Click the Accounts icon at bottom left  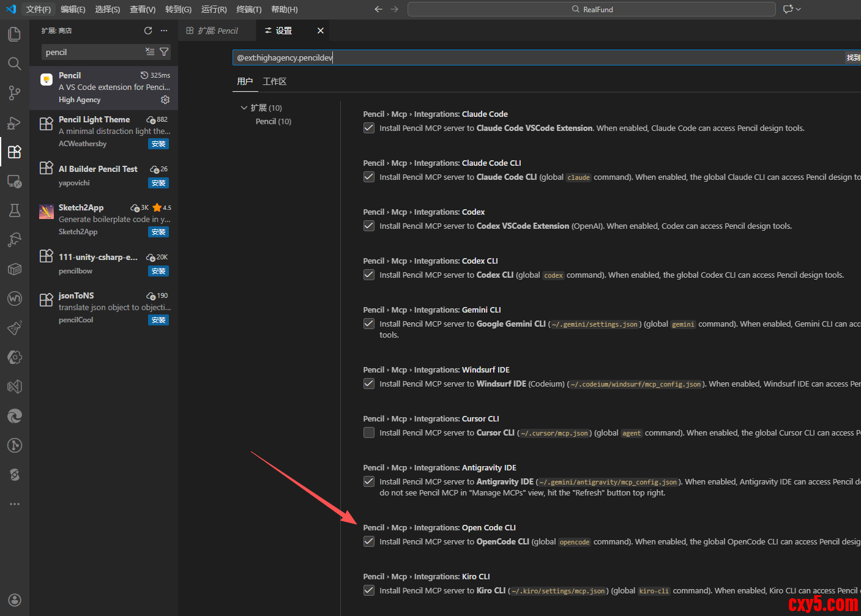coord(15,600)
